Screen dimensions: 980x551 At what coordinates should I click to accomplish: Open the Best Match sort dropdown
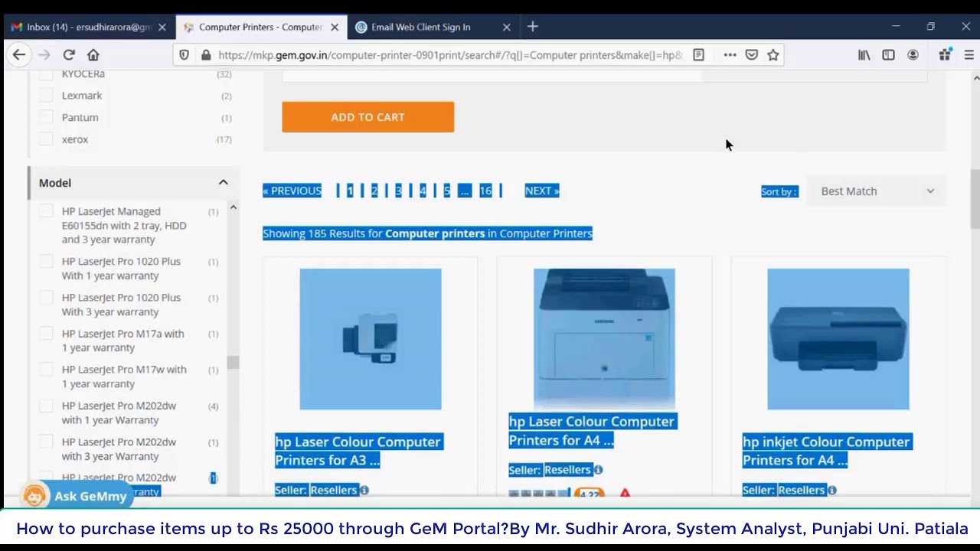(x=877, y=191)
